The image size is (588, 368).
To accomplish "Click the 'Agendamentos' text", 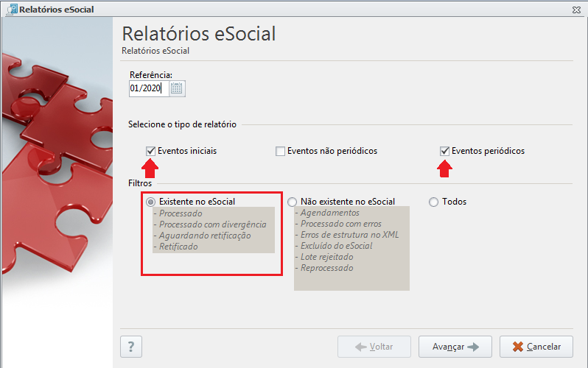I will click(x=330, y=213).
